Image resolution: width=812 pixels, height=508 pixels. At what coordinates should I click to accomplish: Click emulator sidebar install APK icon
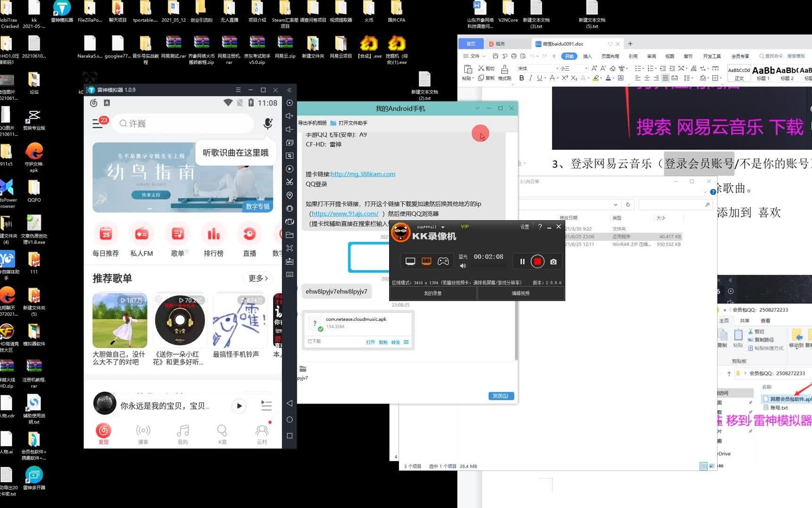tap(289, 261)
